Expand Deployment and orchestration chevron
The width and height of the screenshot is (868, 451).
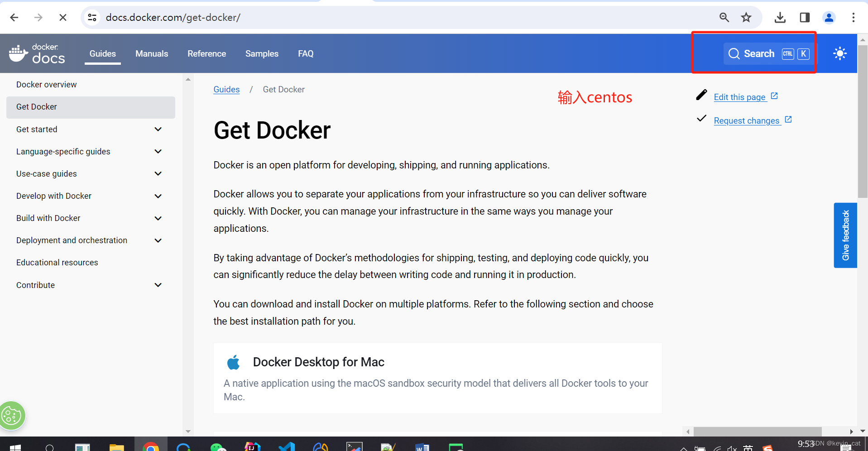tap(158, 240)
